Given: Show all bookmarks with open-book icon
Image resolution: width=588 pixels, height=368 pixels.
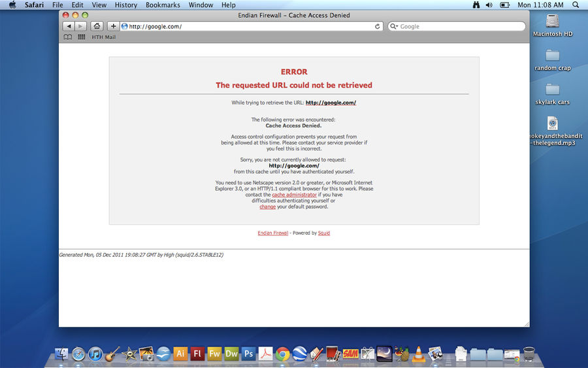Looking at the screenshot, I should [x=68, y=37].
